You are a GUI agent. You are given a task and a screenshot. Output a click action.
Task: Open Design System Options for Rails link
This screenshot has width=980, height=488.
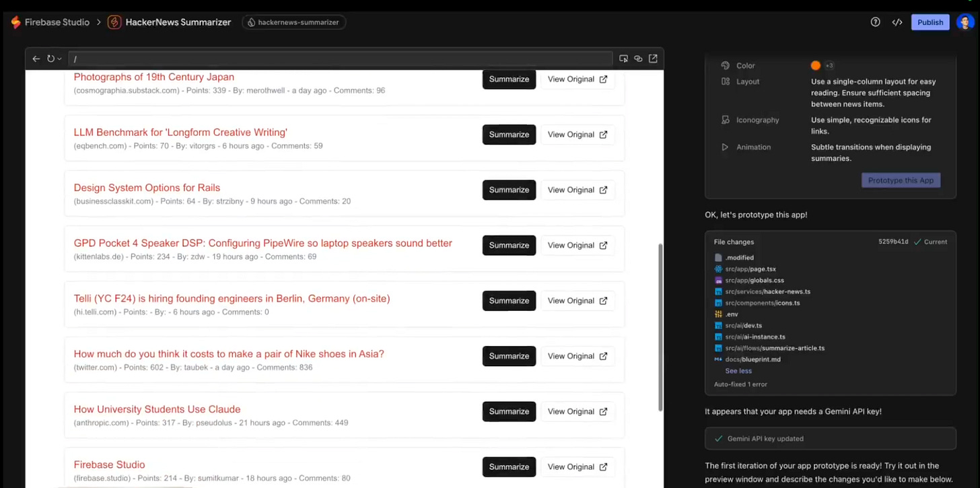(x=147, y=188)
